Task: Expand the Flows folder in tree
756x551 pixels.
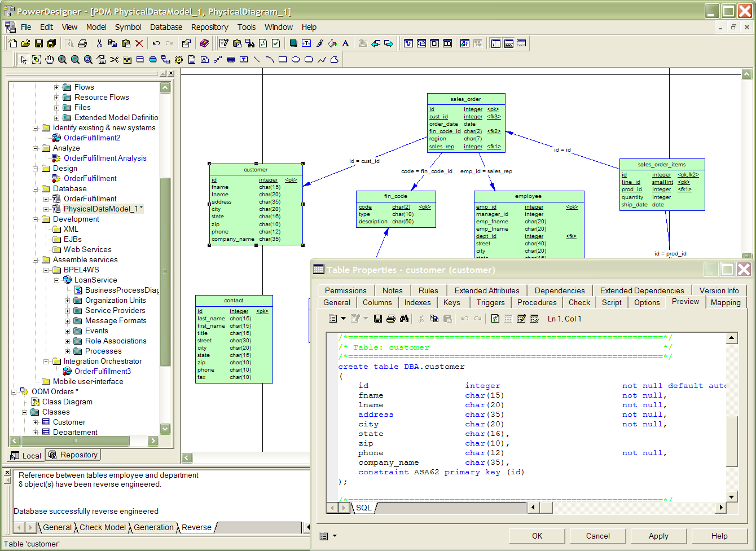Action: pos(56,87)
